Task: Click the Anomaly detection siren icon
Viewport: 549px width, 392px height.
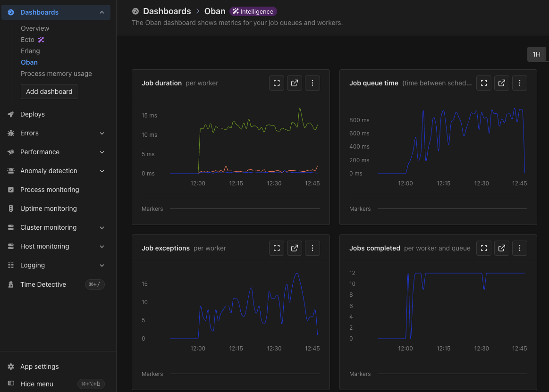Action: coord(11,171)
